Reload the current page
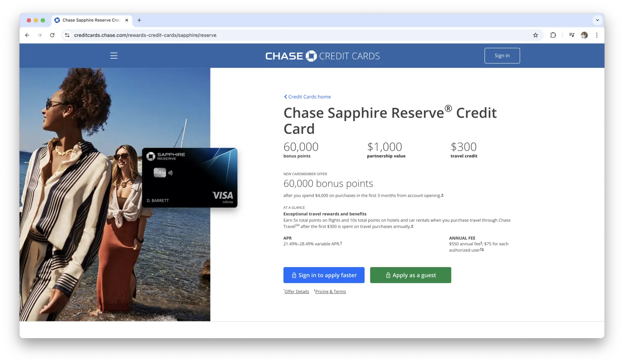Viewport: 624px width, 364px height. click(52, 35)
